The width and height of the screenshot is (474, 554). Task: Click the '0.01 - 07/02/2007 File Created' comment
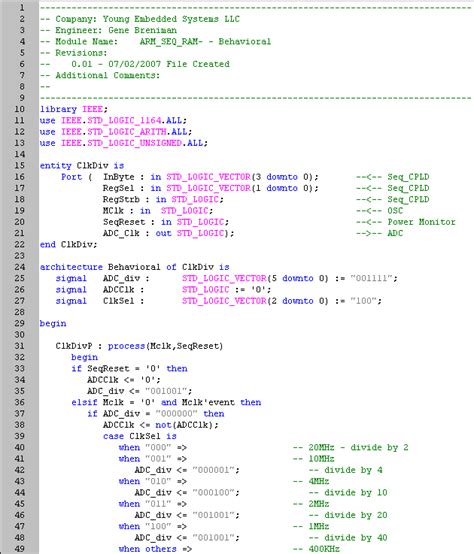click(150, 64)
